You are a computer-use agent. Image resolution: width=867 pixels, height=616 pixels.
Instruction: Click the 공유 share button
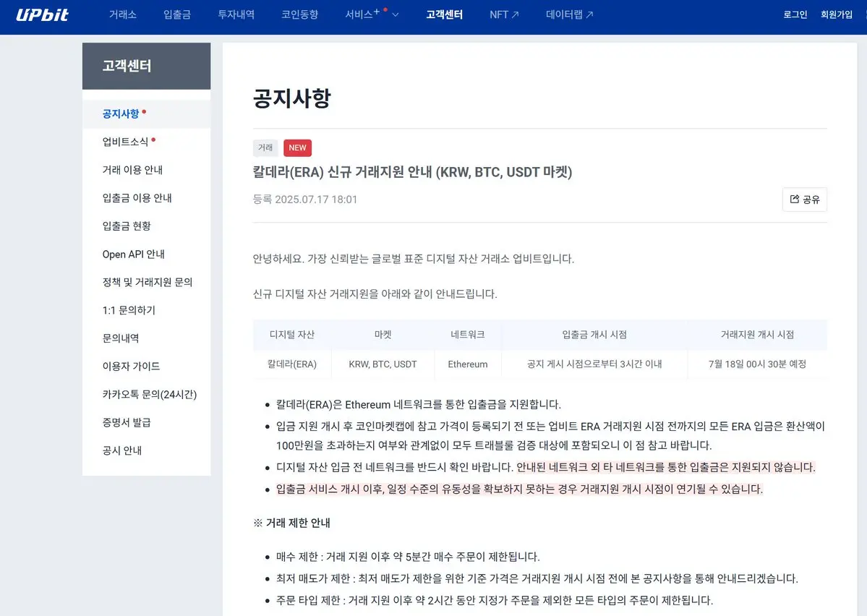coord(805,199)
